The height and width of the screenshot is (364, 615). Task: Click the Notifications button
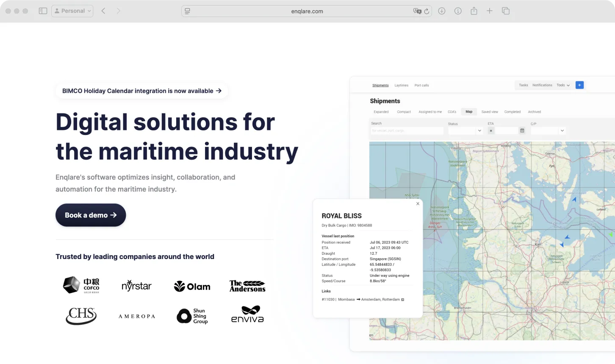[542, 85]
